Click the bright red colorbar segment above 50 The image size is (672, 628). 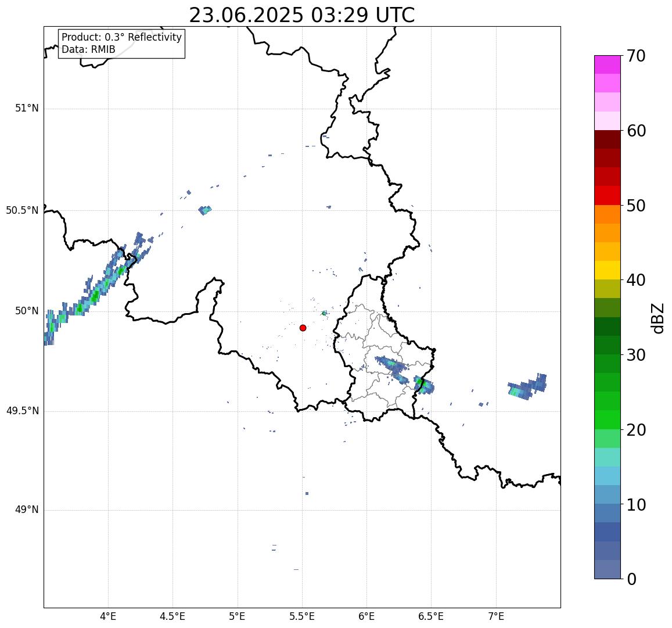(608, 195)
